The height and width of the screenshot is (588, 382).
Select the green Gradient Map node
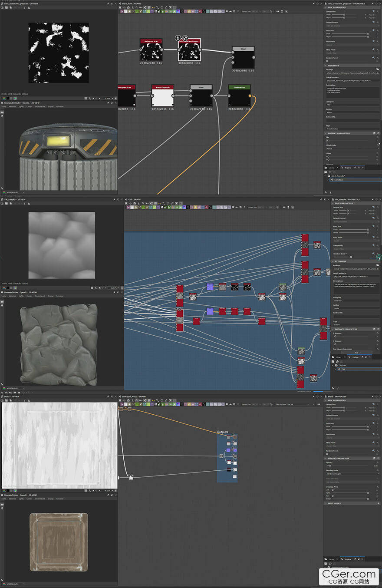[x=240, y=96]
